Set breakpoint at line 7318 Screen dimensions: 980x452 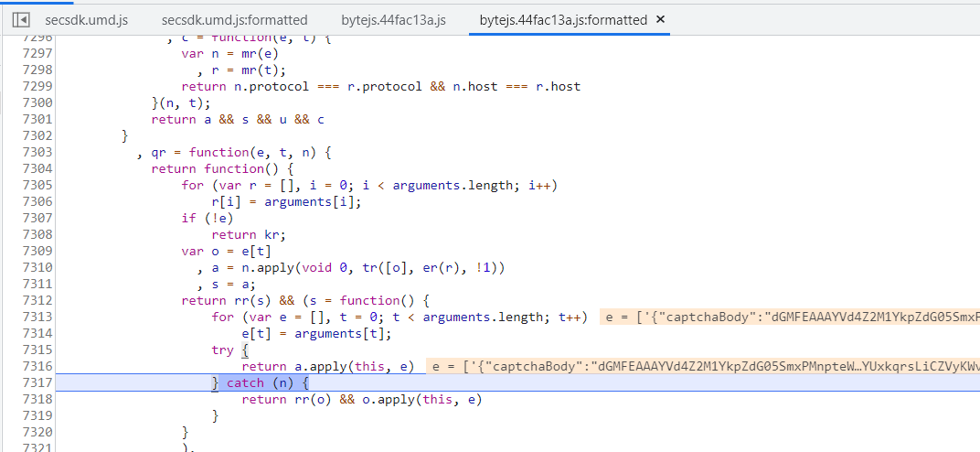37,400
